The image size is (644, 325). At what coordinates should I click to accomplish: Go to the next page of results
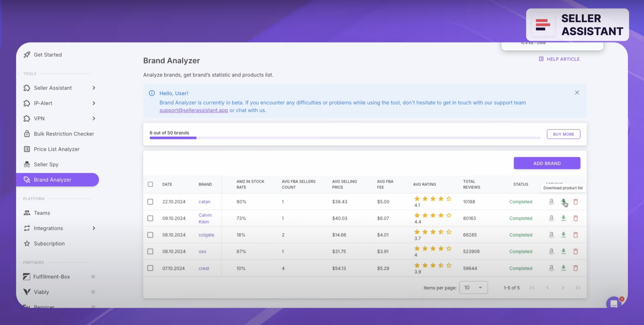pyautogui.click(x=563, y=287)
